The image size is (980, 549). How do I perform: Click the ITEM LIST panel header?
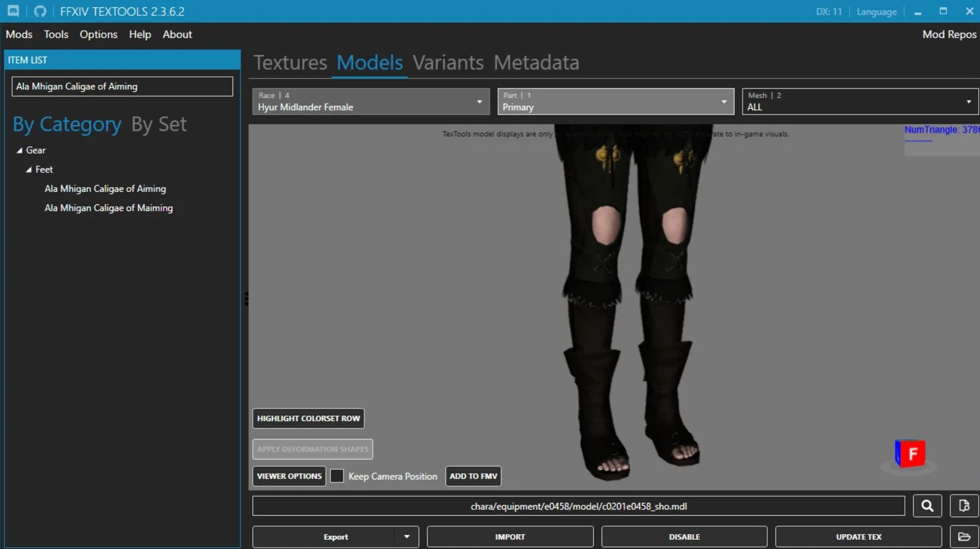point(122,60)
